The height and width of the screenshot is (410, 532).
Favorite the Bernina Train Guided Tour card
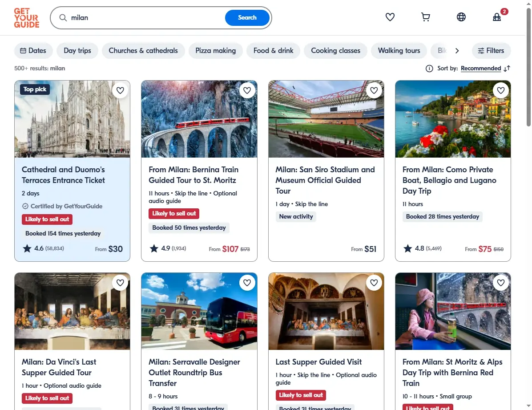pos(247,90)
